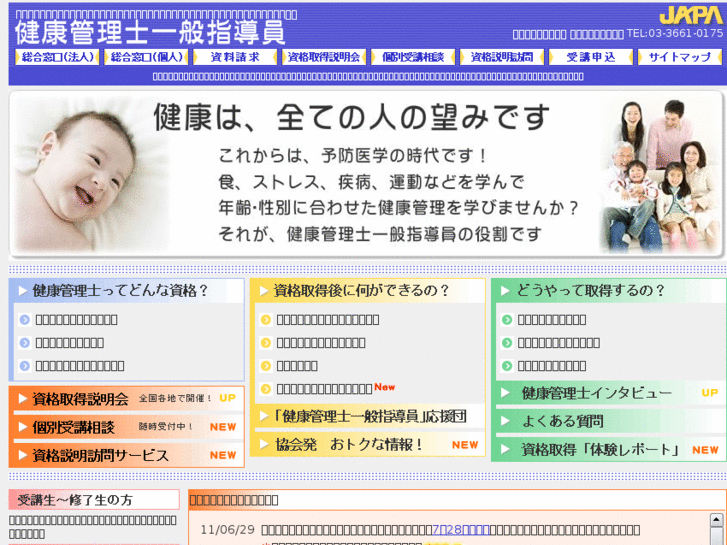Screen dimensions: 727x545
Task: Click first yellow bullet icon under 資格取得後に何ができるの？
Action: (266, 320)
